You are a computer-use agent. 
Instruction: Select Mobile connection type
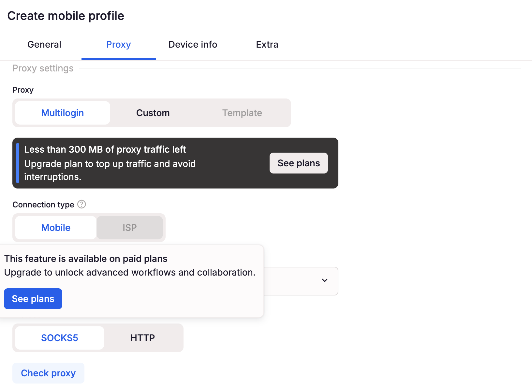tap(56, 228)
